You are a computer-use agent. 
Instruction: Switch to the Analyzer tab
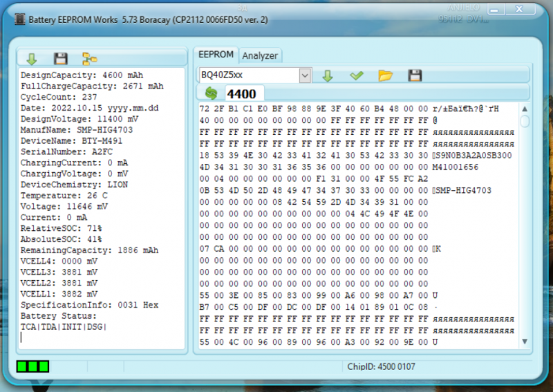(x=260, y=55)
